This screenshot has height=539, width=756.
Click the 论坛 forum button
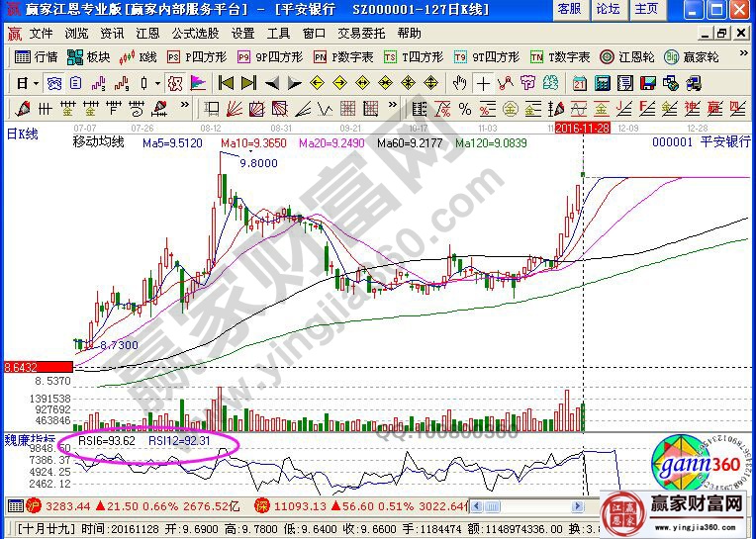608,9
